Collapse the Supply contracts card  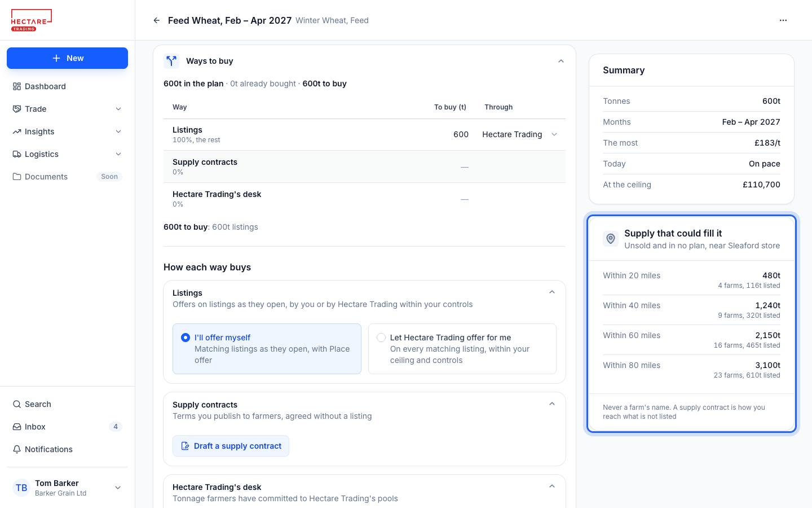(x=552, y=404)
